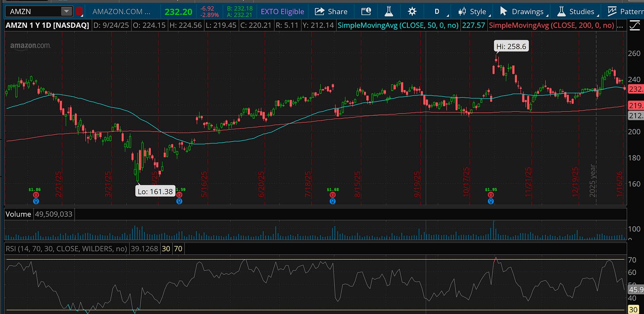Click the volume value 49,509,033
The image size is (644, 314).
click(x=53, y=214)
